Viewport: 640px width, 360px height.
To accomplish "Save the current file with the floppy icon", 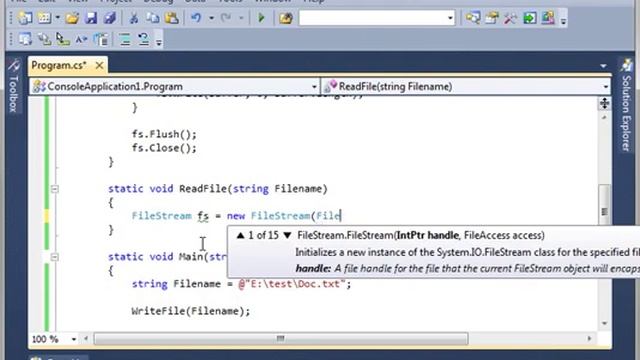I will pos(91,18).
